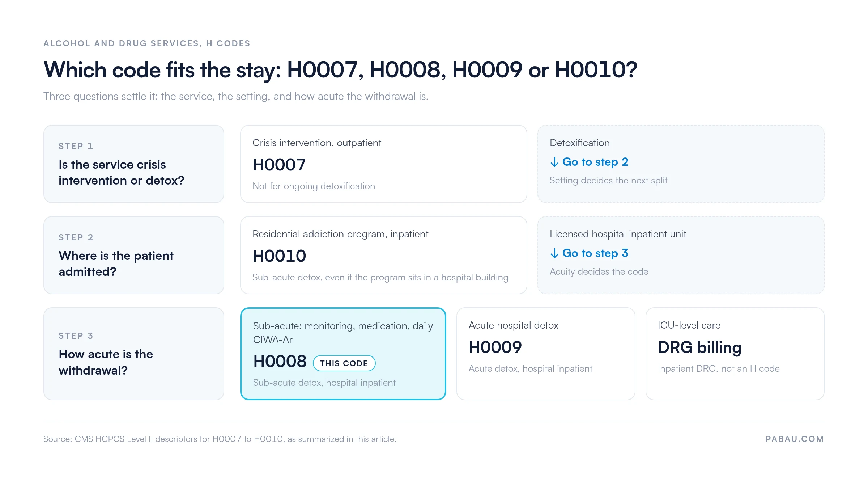
Task: Click the main title about H0007 to H0010
Action: 340,70
